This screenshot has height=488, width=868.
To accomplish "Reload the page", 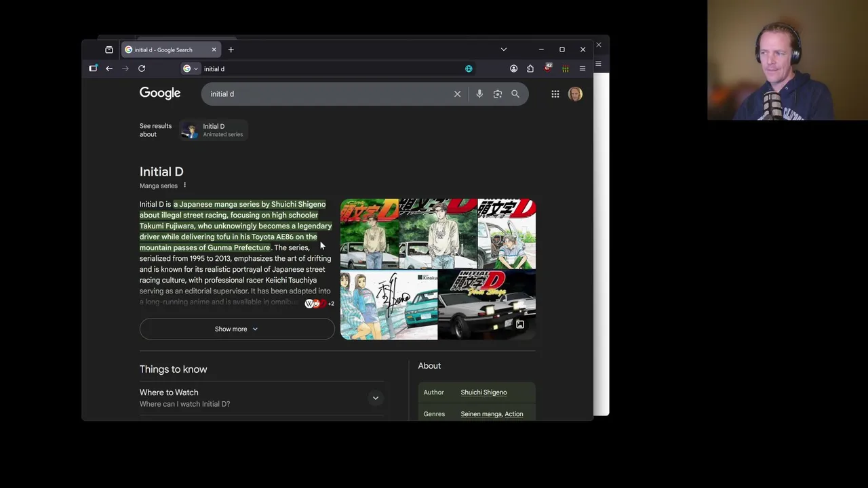I will [x=142, y=68].
